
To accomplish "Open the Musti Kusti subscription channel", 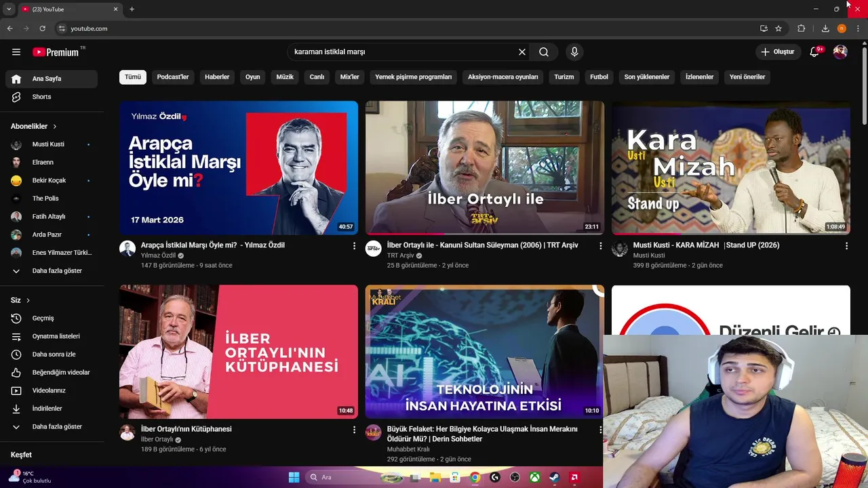I will (52, 144).
